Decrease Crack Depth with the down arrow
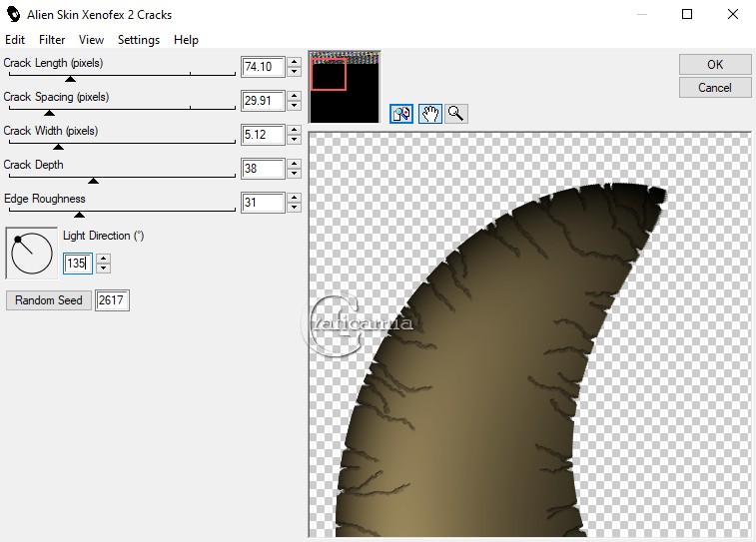This screenshot has height=542, width=756. pyautogui.click(x=294, y=174)
